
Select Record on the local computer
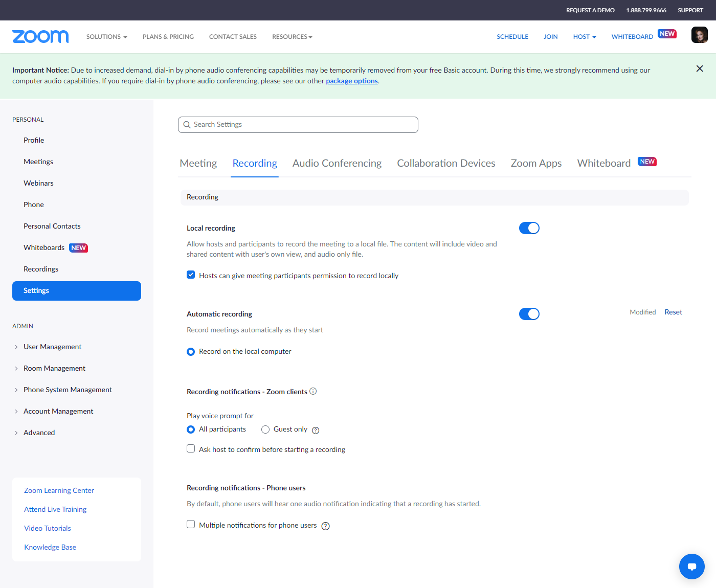[191, 352]
